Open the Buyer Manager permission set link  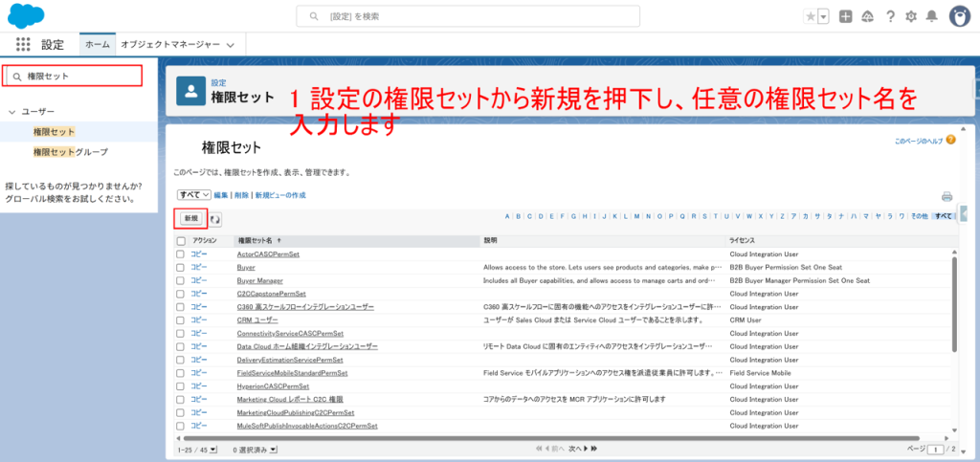pyautogui.click(x=259, y=281)
